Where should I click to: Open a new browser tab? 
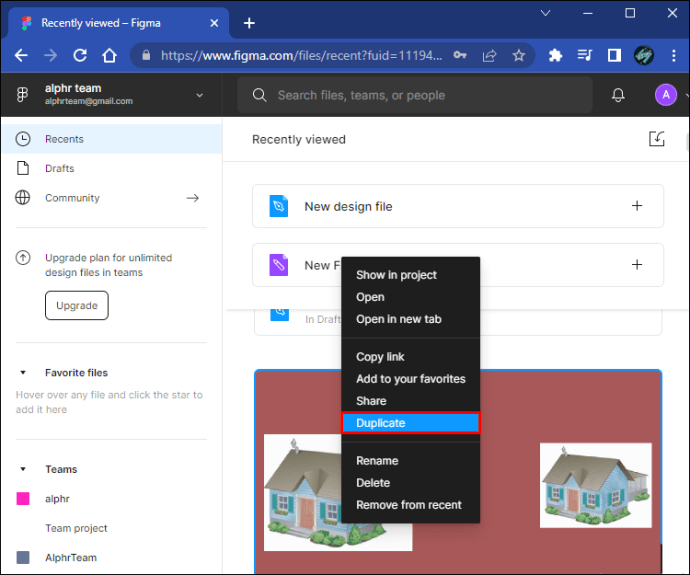click(249, 23)
